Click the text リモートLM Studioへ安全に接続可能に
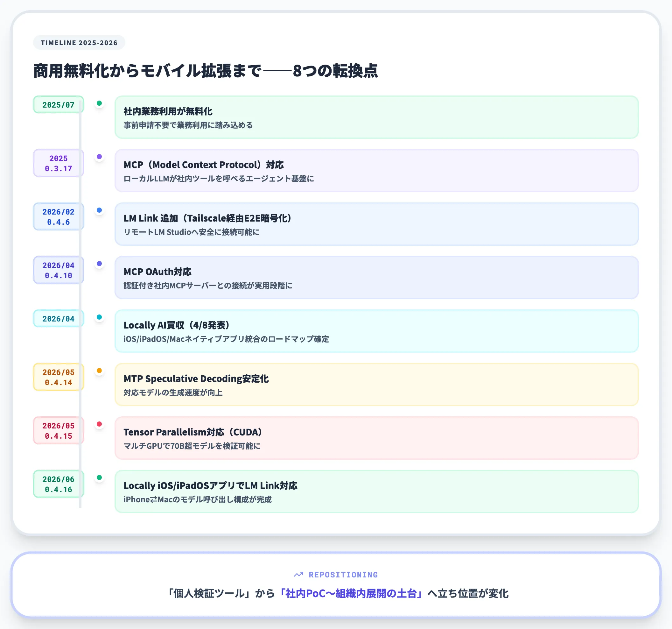672x629 pixels. click(192, 232)
